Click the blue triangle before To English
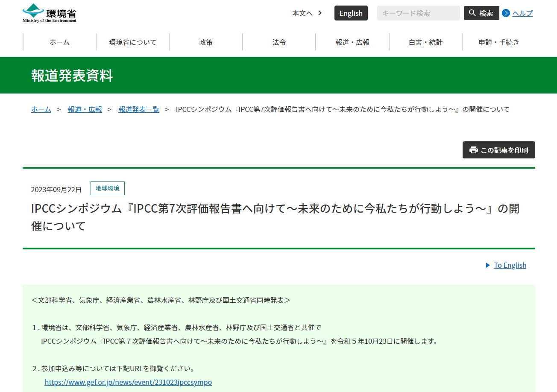This screenshot has height=392, width=557. click(488, 265)
